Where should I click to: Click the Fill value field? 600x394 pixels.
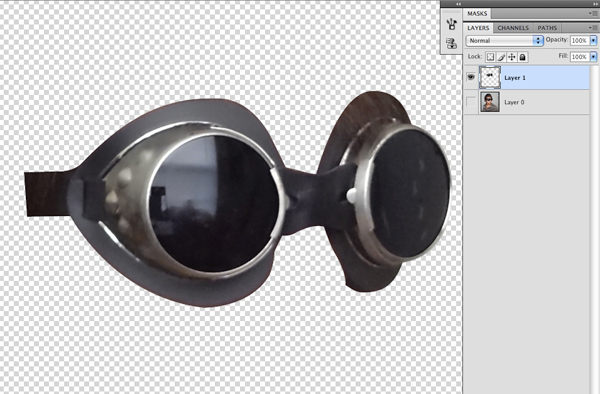580,57
